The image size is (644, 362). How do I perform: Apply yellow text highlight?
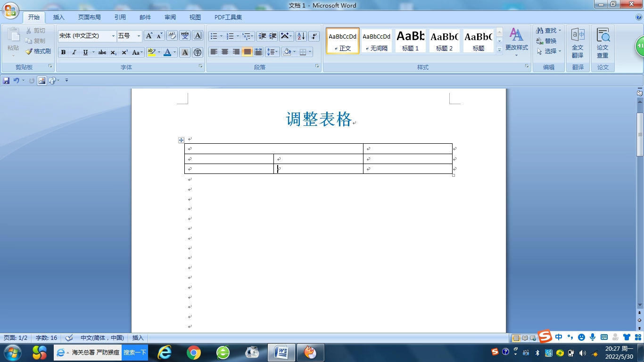[151, 52]
